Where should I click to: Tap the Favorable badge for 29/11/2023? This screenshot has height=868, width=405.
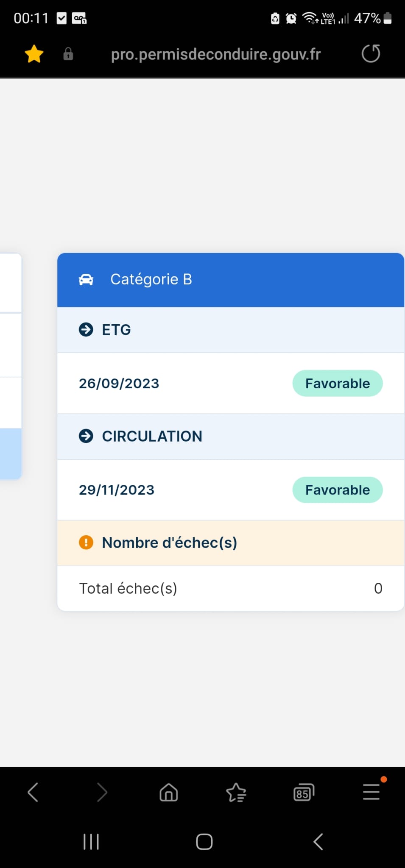click(337, 490)
